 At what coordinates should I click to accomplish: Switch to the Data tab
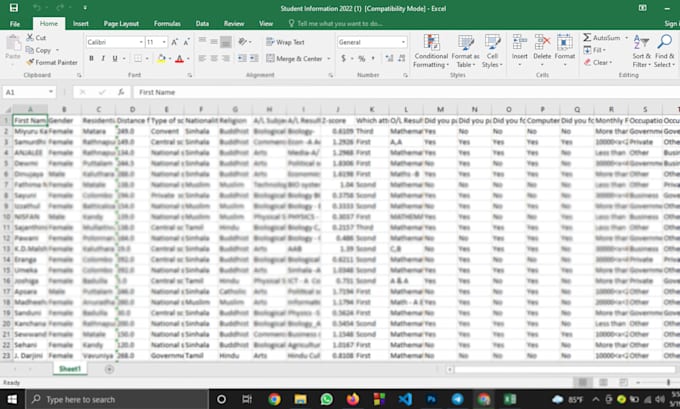coord(202,23)
